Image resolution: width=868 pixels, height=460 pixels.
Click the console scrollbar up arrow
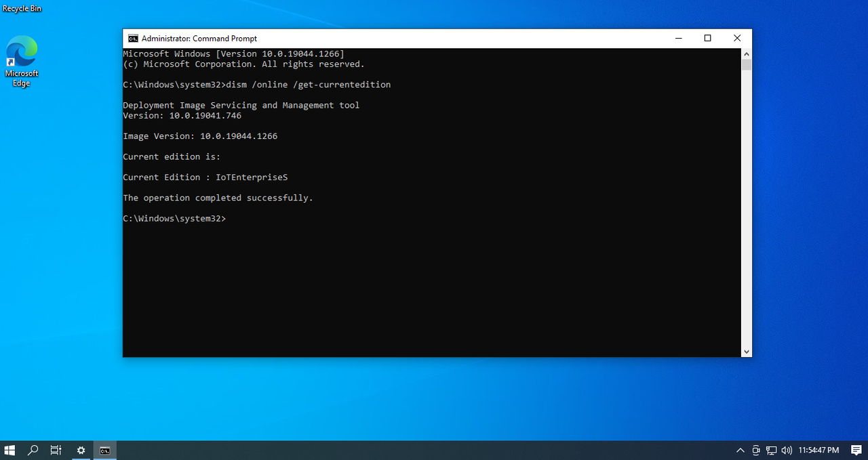point(746,54)
